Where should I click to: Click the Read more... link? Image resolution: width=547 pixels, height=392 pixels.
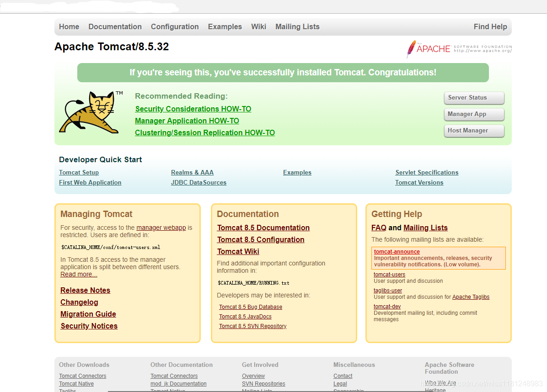(x=79, y=274)
